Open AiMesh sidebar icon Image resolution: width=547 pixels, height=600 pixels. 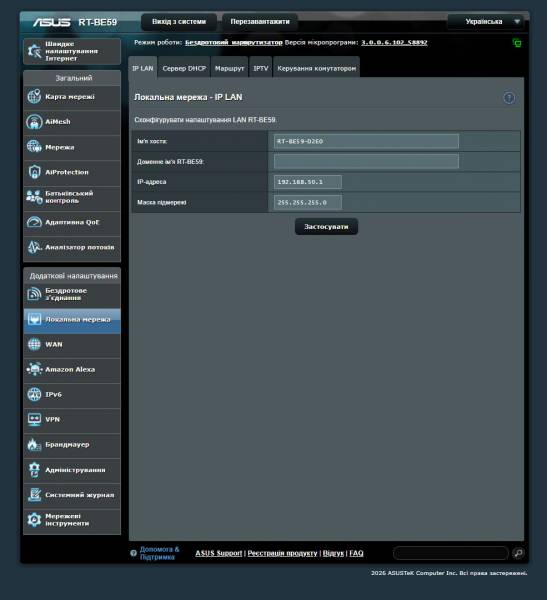[x=34, y=122]
